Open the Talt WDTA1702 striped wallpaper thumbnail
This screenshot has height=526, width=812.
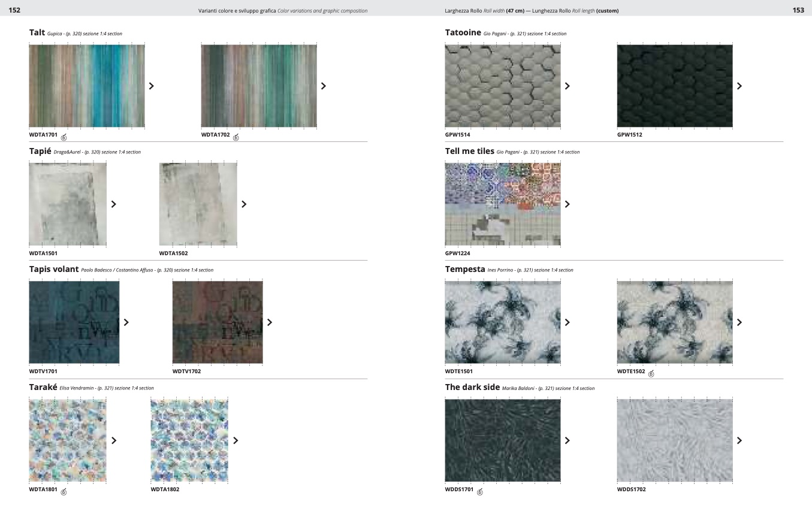pyautogui.click(x=259, y=86)
